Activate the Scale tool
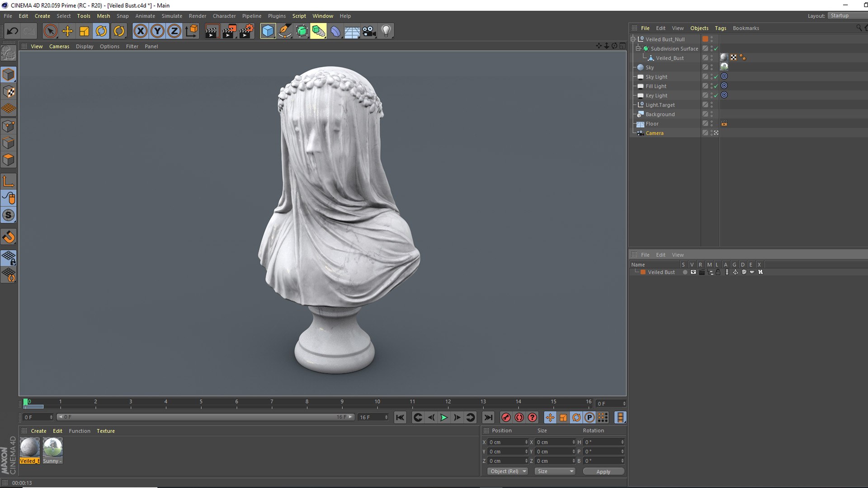The width and height of the screenshot is (868, 488). (84, 31)
